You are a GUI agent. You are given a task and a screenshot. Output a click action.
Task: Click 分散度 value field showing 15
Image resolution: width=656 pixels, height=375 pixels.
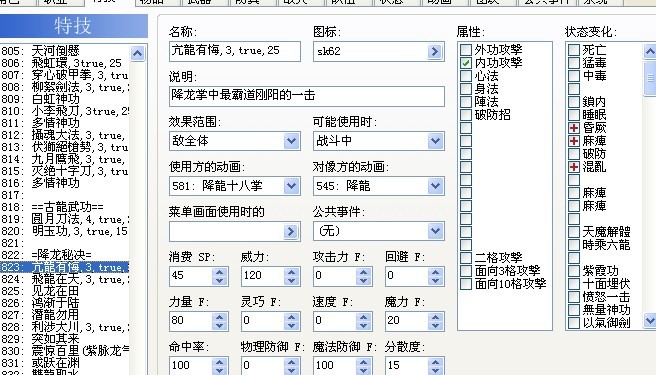point(407,365)
